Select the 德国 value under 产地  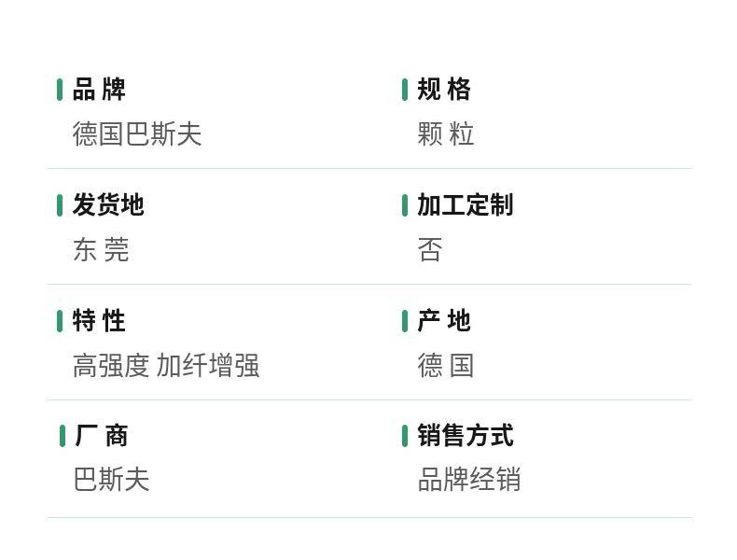point(446,366)
